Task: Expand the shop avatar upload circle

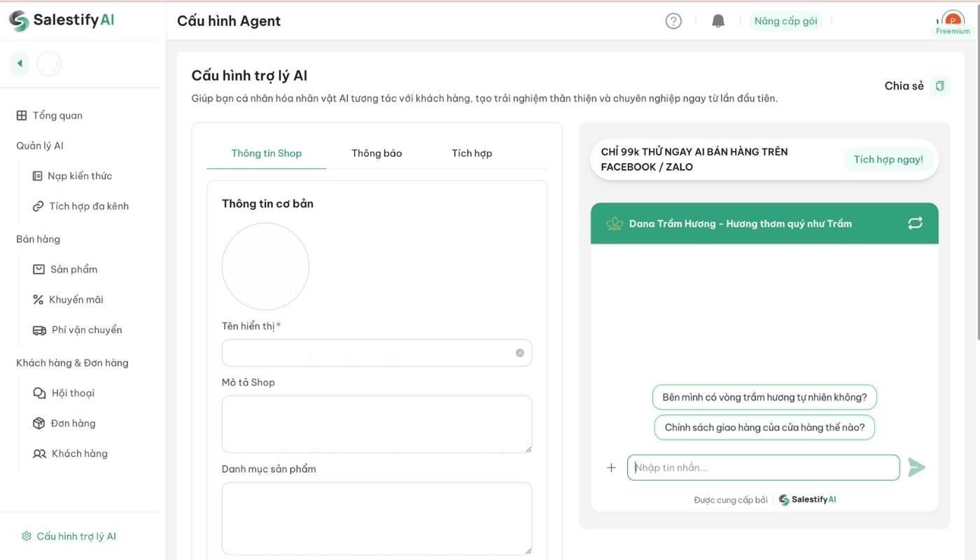Action: pos(265,266)
